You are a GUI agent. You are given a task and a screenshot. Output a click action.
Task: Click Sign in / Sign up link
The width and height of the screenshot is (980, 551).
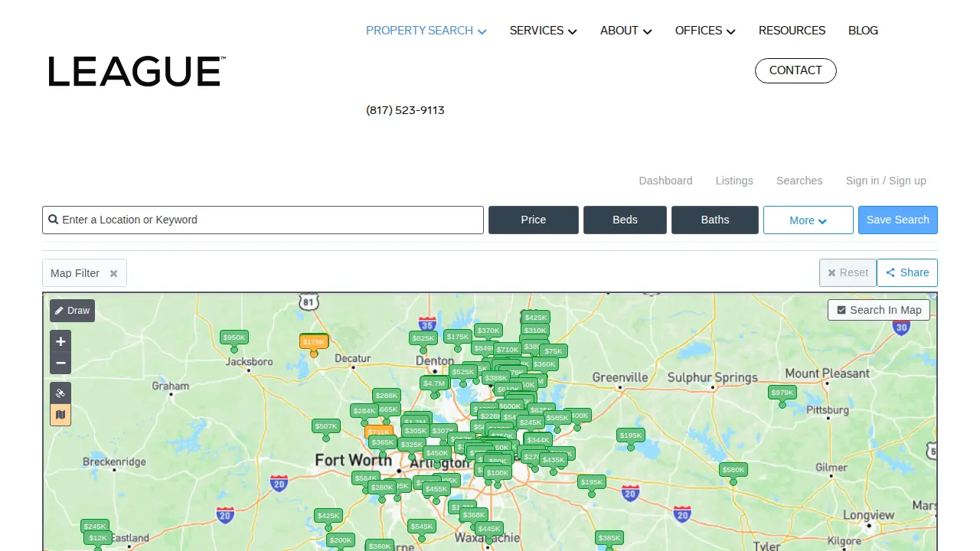(x=886, y=181)
